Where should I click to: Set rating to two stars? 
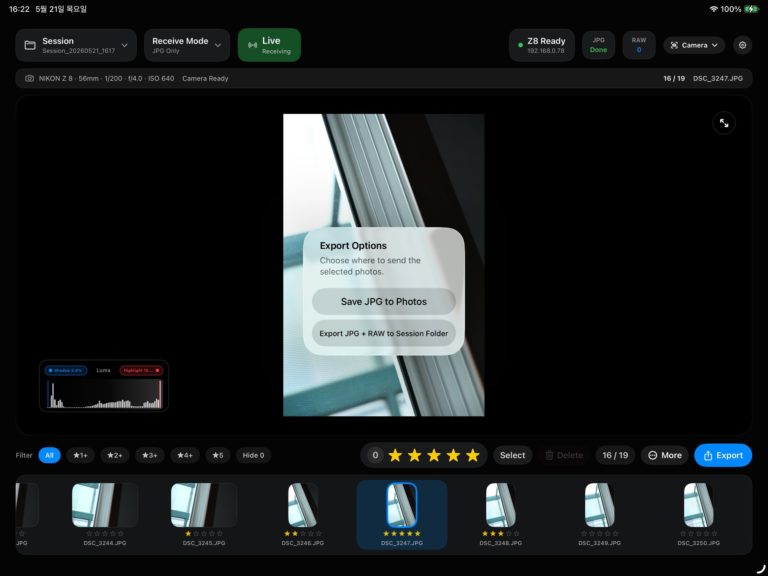(414, 456)
